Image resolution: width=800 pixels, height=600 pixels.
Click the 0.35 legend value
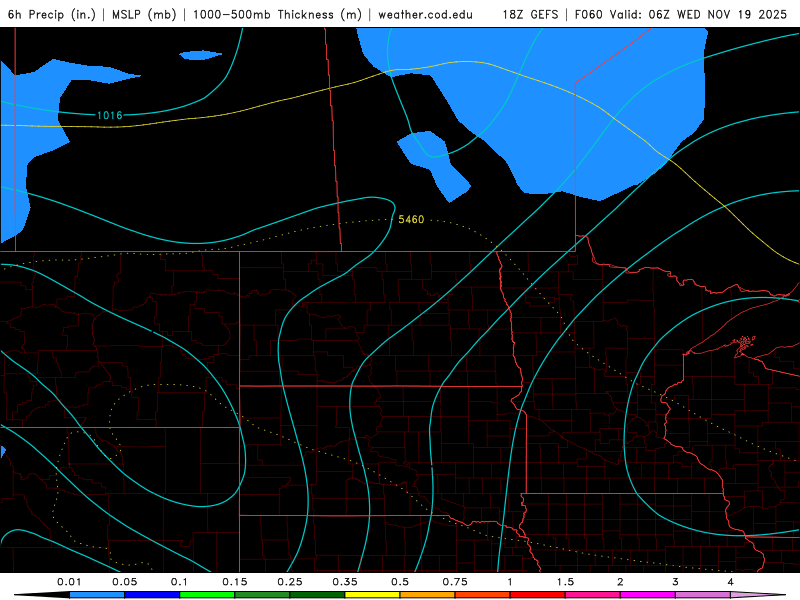345,582
